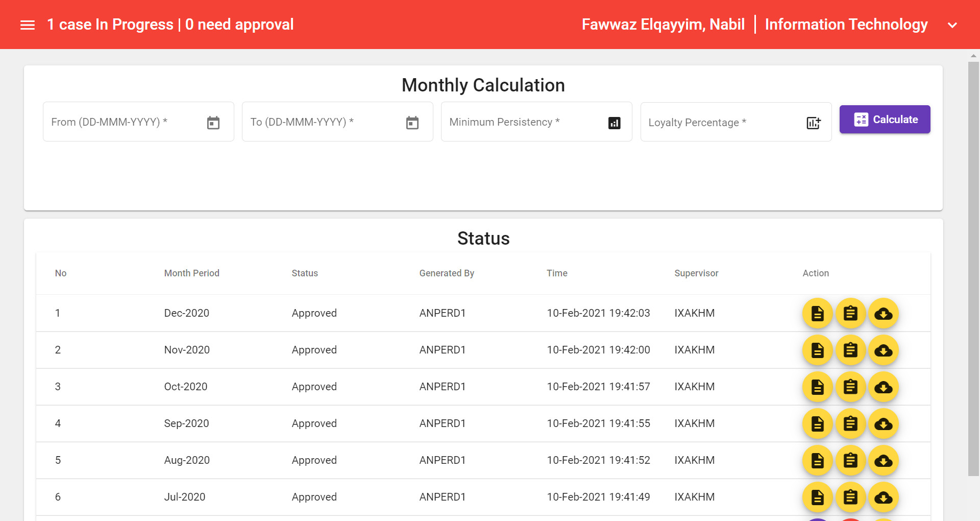Open the hamburger navigation menu
980x521 pixels.
tap(27, 25)
